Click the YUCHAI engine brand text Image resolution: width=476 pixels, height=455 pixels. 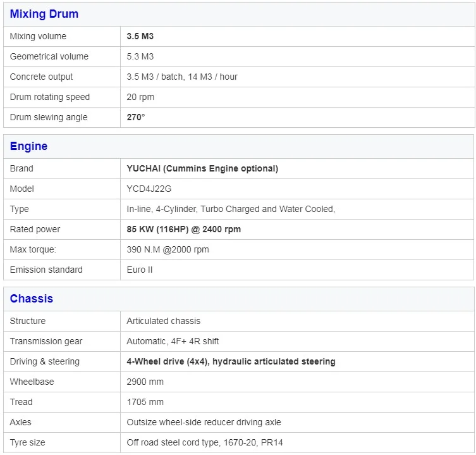point(202,168)
